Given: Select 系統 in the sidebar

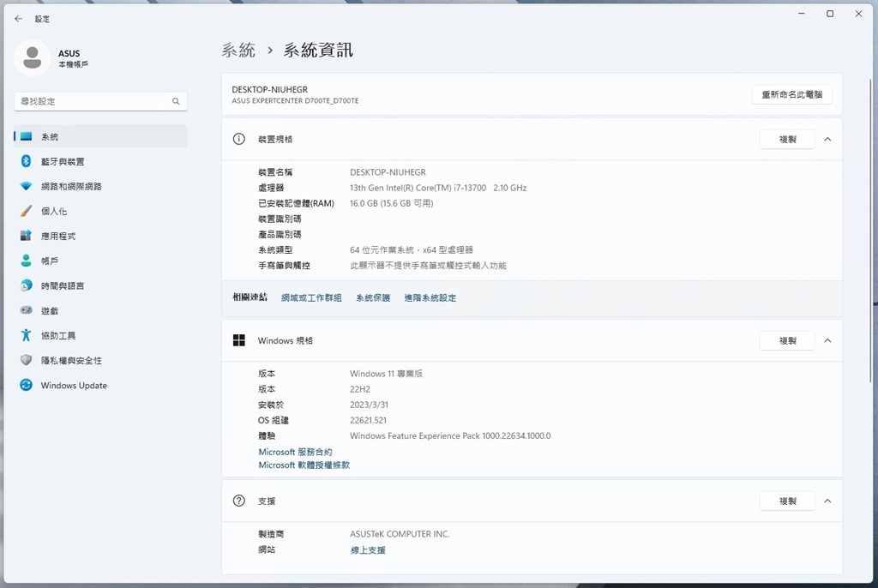Looking at the screenshot, I should 50,136.
